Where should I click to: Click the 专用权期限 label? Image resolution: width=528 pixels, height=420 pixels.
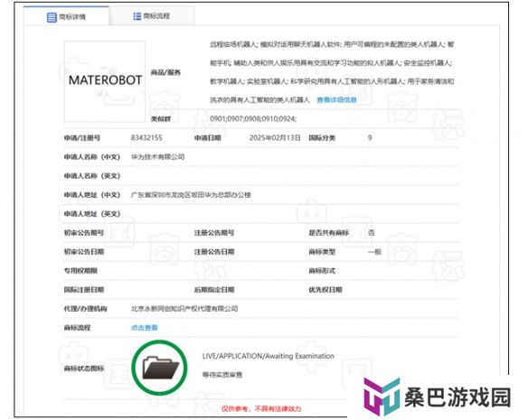pos(80,271)
